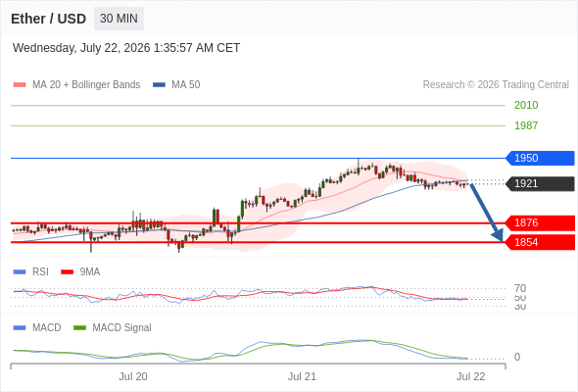Click the RSI legend blue swatch
This screenshot has width=578, height=392.
click(x=20, y=272)
